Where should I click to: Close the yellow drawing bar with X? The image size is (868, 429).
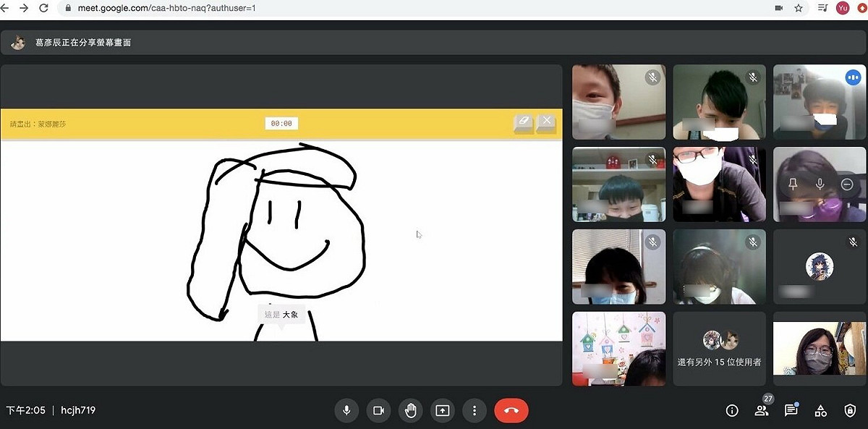(547, 122)
